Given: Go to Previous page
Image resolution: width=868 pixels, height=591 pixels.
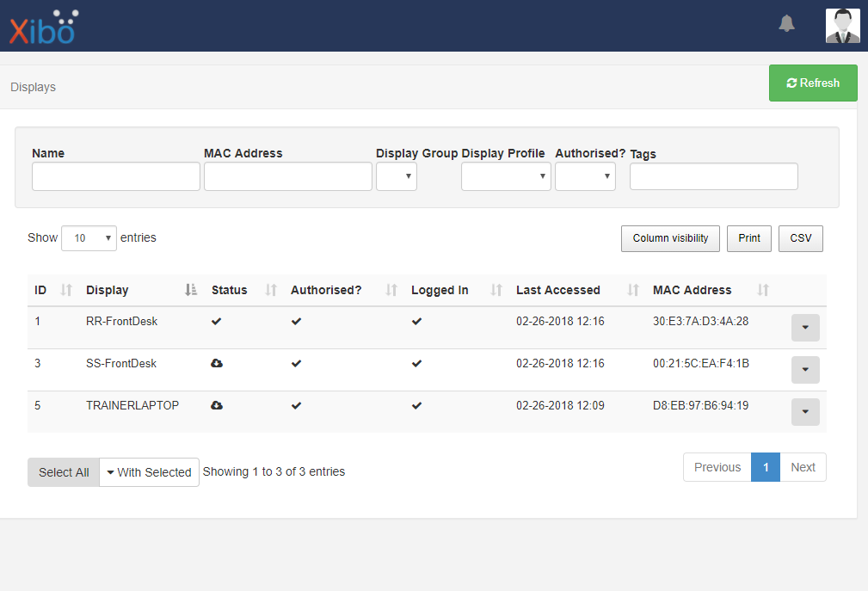Looking at the screenshot, I should [x=717, y=467].
